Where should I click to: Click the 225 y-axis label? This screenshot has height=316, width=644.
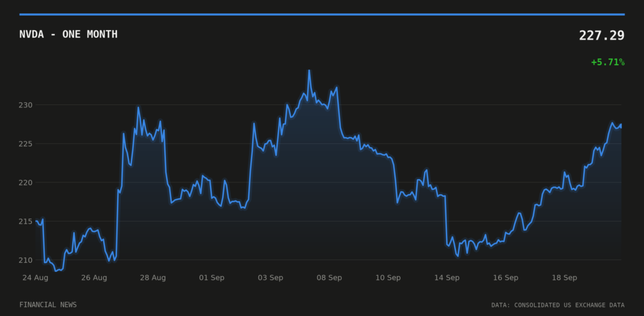click(x=26, y=144)
